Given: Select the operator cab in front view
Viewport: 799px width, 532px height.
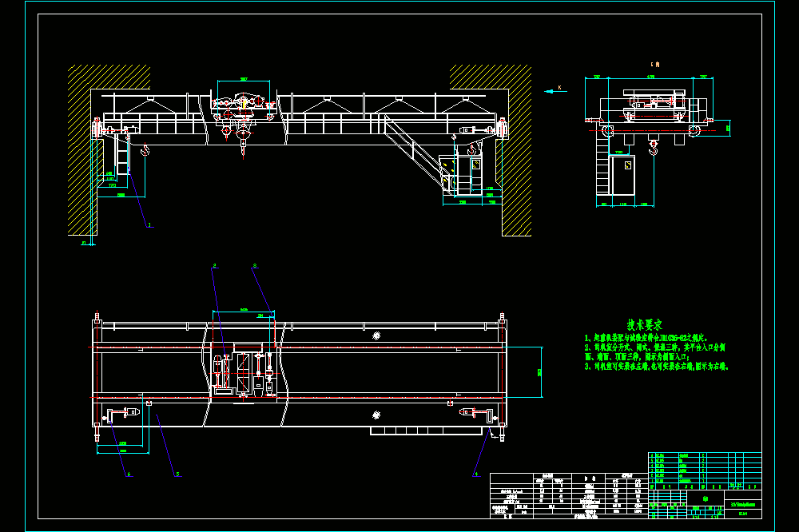Looking at the screenshot, I should (x=463, y=174).
